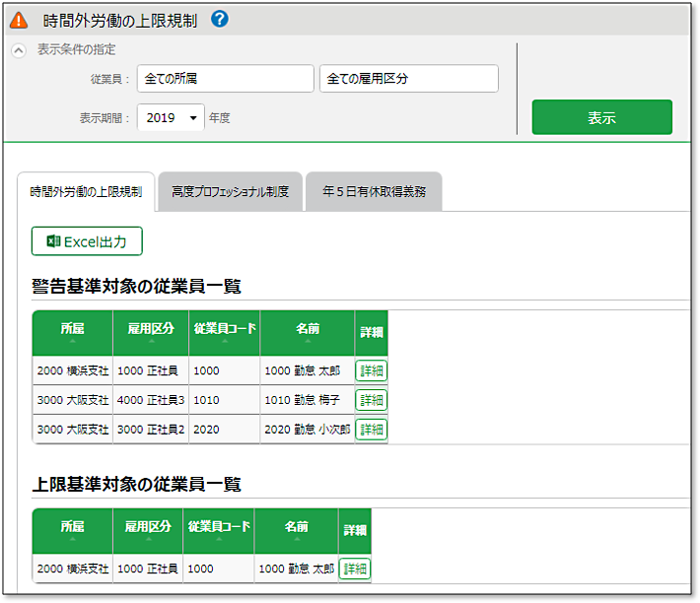Open the 2019 year dropdown

pos(171,118)
